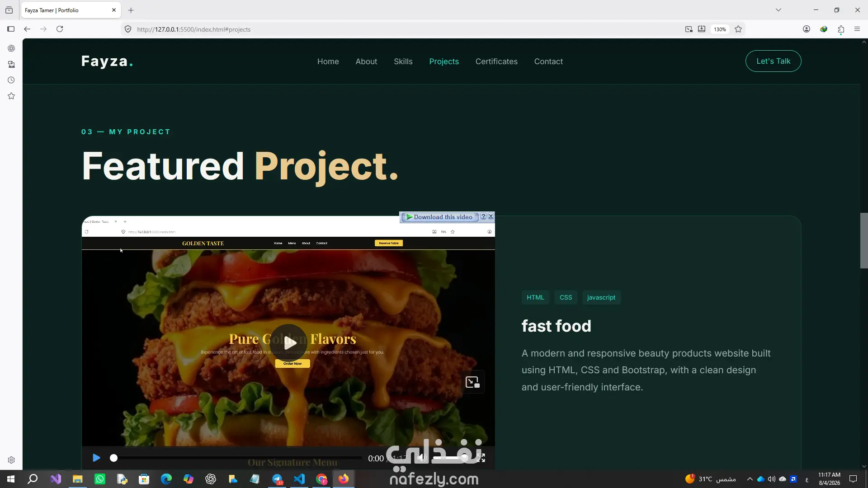Open Microsoft Edge from the taskbar
The image size is (868, 488).
(166, 479)
